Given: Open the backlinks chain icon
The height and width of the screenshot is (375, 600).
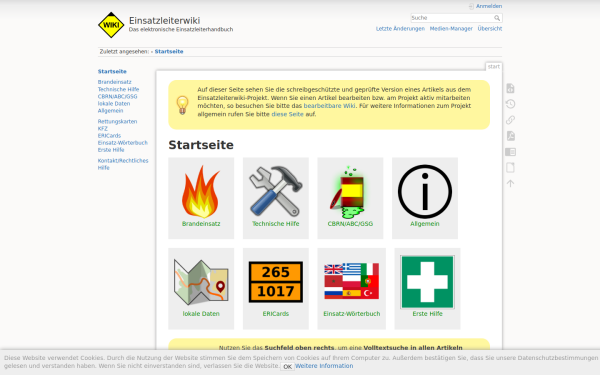Looking at the screenshot, I should click(510, 120).
